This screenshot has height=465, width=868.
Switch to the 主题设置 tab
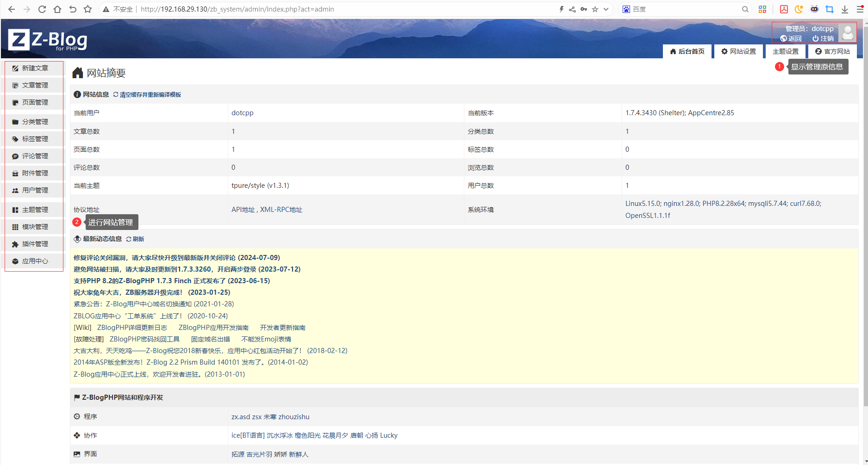coord(786,51)
